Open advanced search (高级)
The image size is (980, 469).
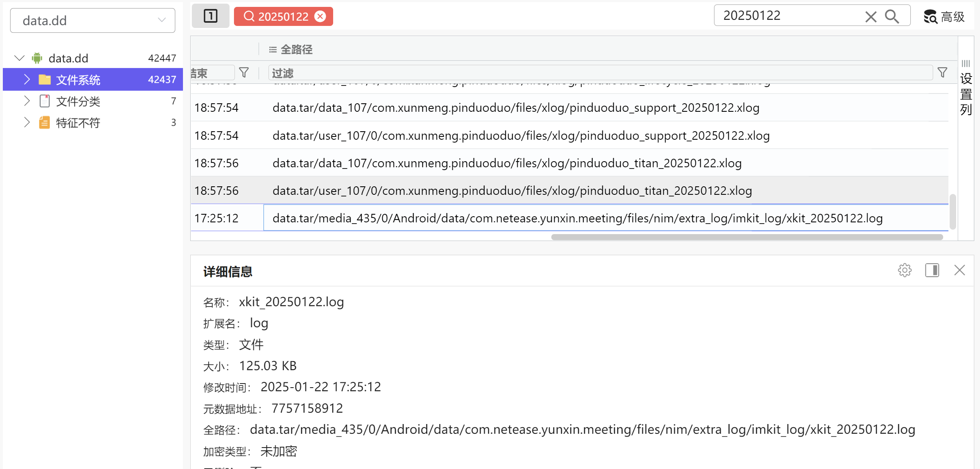coord(944,17)
